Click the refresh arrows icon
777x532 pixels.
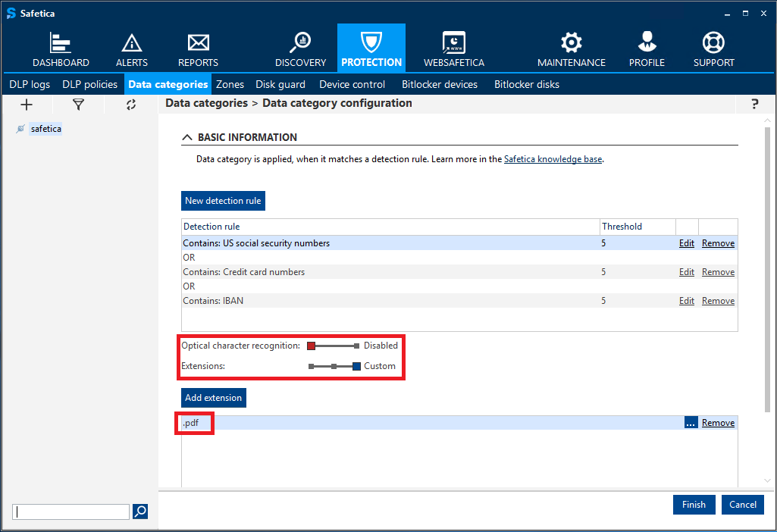(131, 105)
